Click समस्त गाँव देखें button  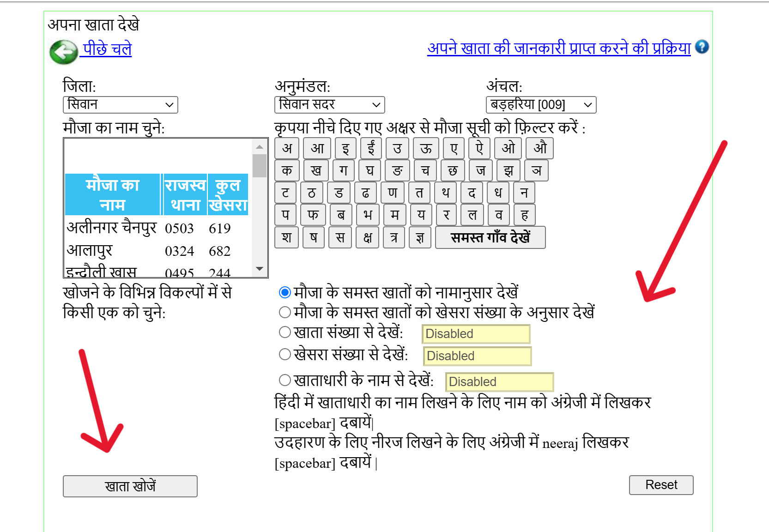pyautogui.click(x=490, y=237)
